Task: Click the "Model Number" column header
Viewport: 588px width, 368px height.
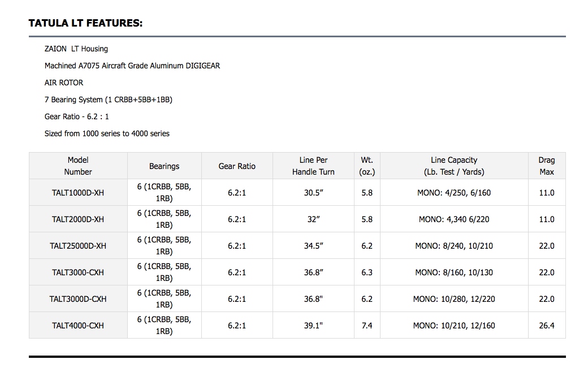Action: 78,166
